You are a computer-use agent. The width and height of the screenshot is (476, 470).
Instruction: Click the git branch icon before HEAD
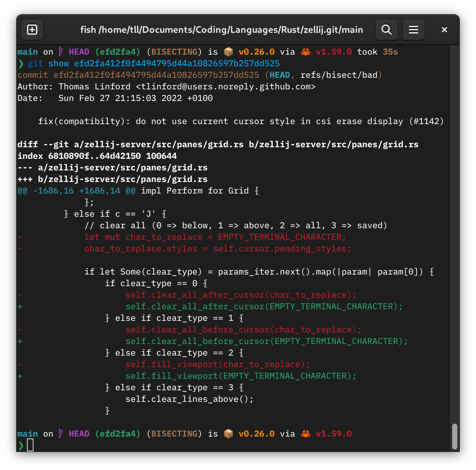[x=60, y=51]
